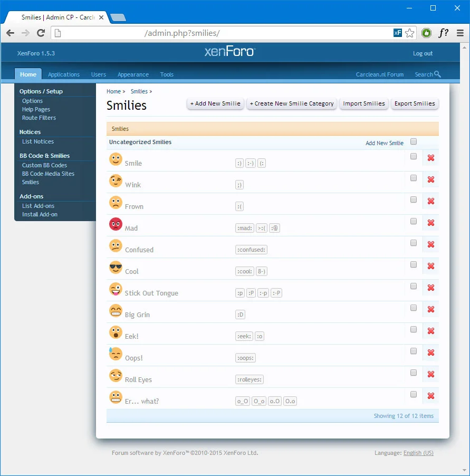The height and width of the screenshot is (476, 470).
Task: Delete the Frown smilie with red X
Action: [x=430, y=201]
